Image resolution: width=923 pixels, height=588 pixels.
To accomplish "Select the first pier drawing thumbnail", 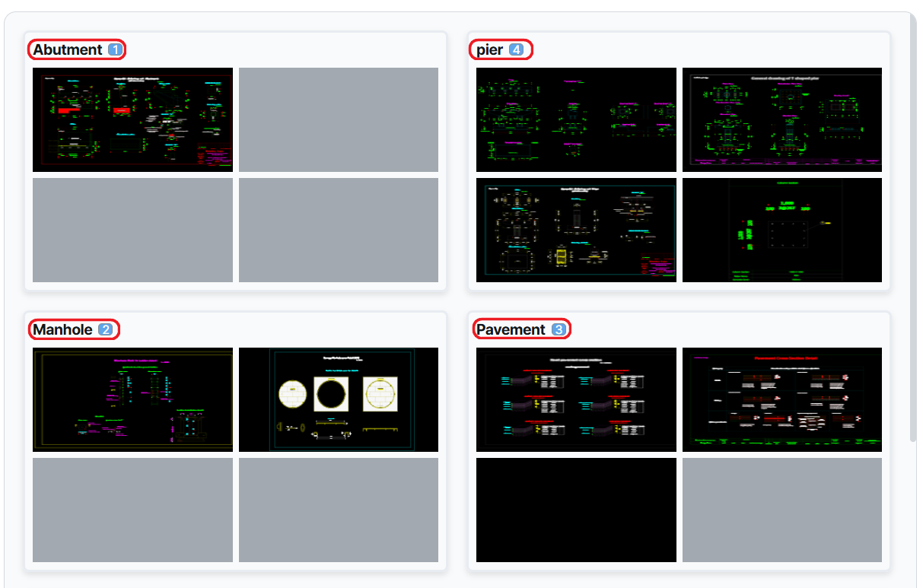I will pyautogui.click(x=576, y=119).
